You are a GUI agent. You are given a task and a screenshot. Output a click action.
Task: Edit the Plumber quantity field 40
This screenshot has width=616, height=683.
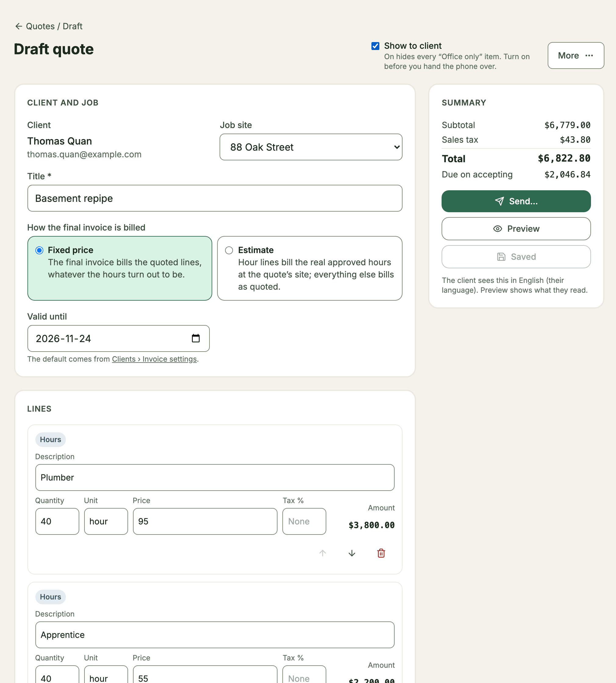[57, 521]
